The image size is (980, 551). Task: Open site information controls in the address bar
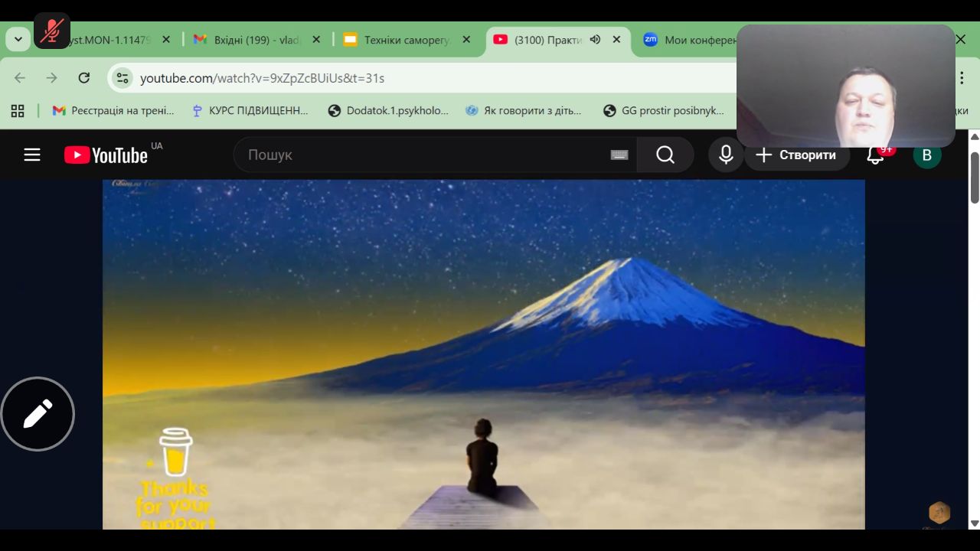[122, 78]
